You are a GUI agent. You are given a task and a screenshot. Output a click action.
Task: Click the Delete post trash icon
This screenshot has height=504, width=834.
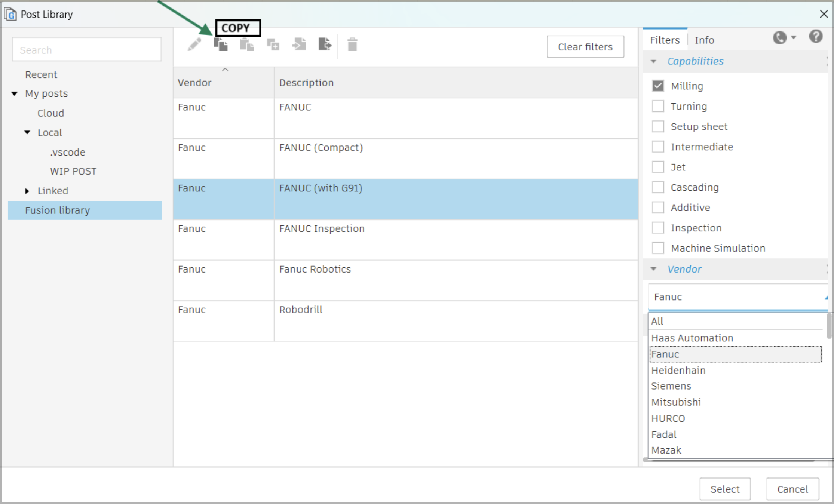352,45
